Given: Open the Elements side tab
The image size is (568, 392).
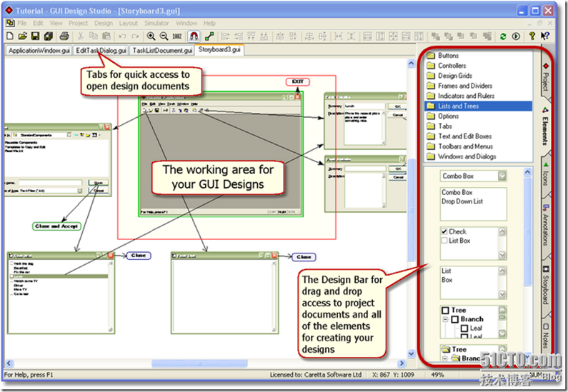Looking at the screenshot, I should tap(546, 127).
